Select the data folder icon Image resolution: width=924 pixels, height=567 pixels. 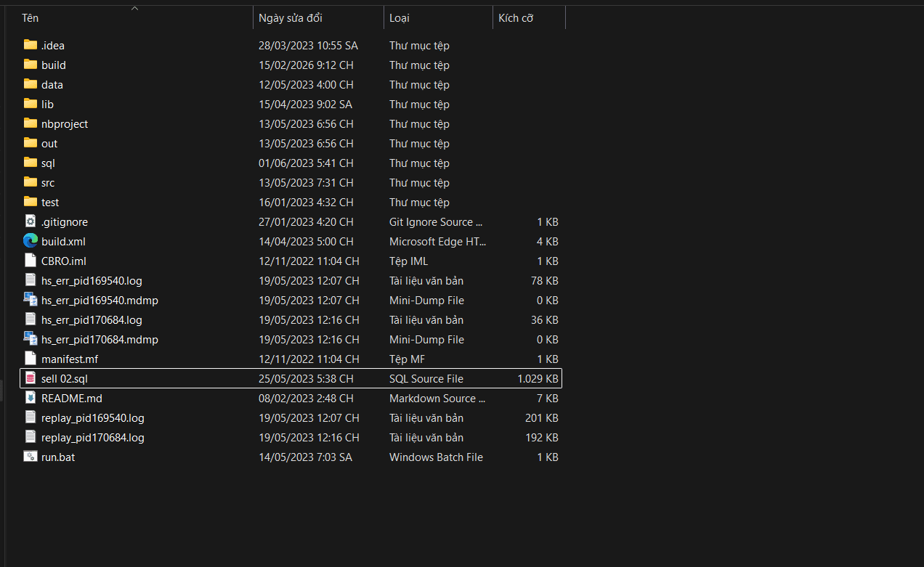coord(30,84)
